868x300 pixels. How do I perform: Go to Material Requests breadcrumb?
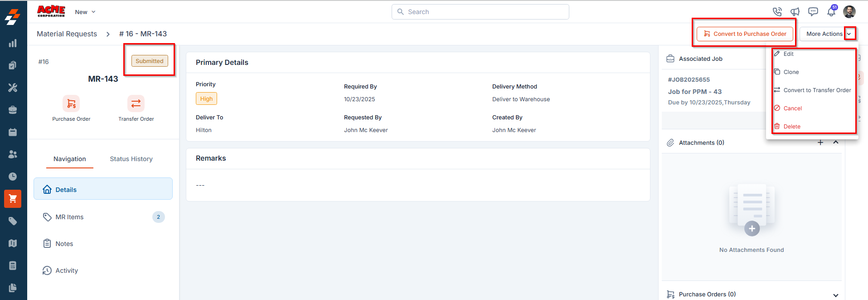(x=67, y=34)
